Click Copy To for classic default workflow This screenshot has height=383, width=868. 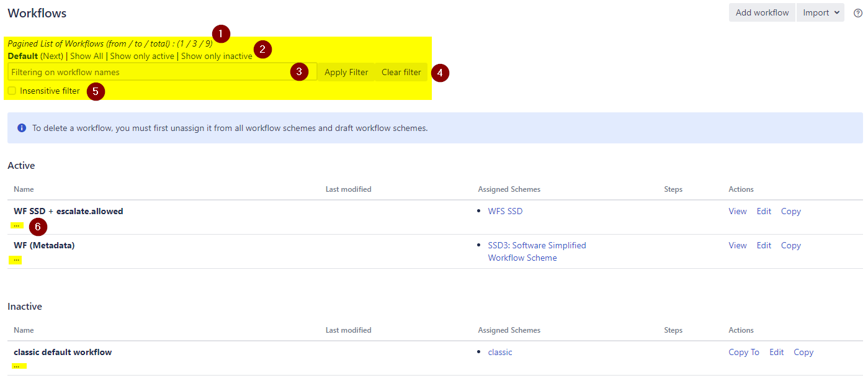tap(743, 352)
